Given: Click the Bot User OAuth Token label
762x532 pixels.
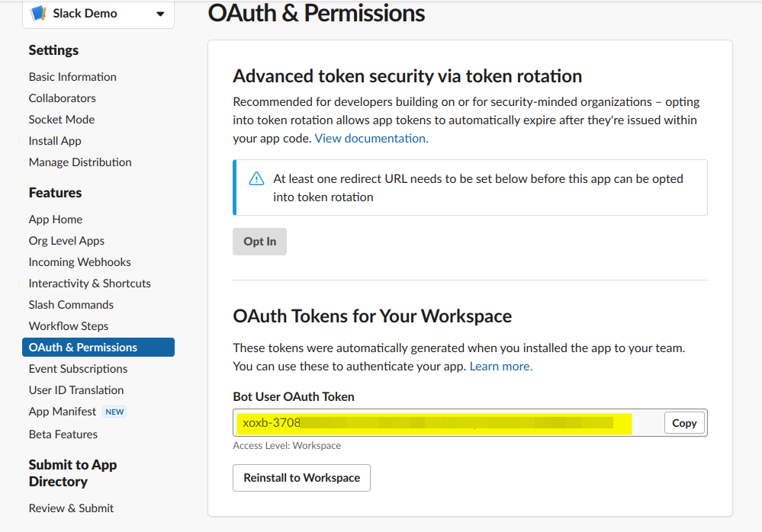Looking at the screenshot, I should click(x=294, y=396).
